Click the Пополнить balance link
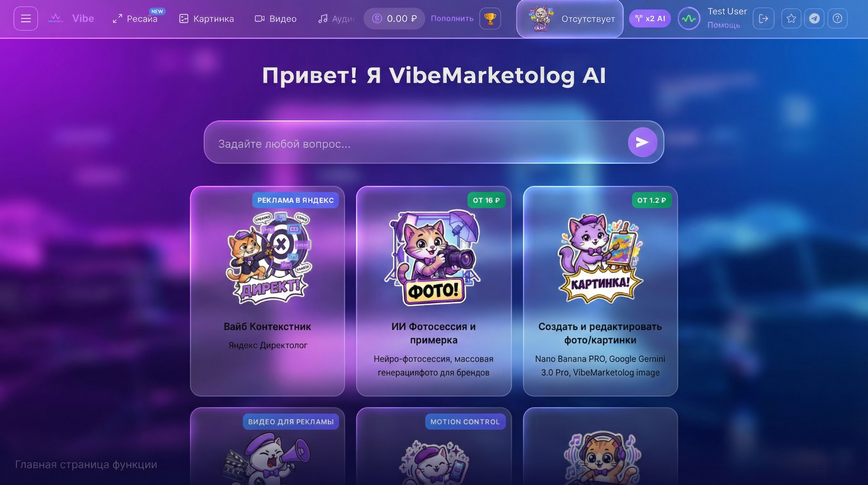Image resolution: width=868 pixels, height=485 pixels. coord(452,19)
